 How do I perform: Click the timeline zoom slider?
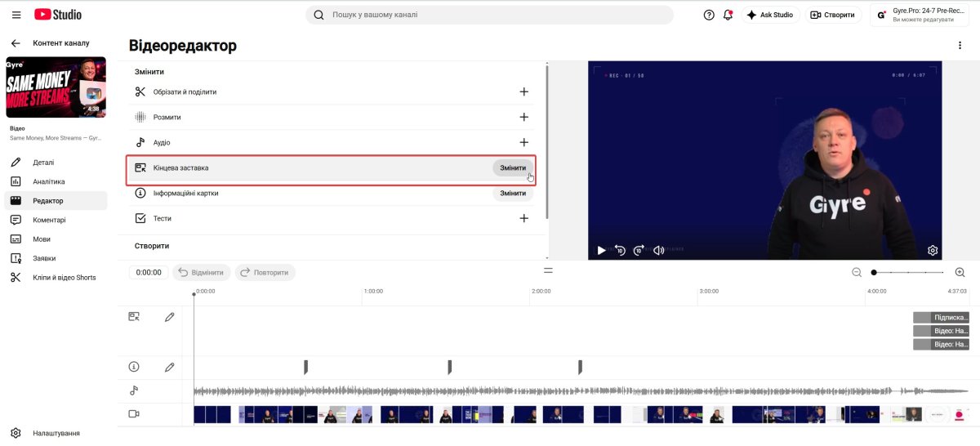908,272
